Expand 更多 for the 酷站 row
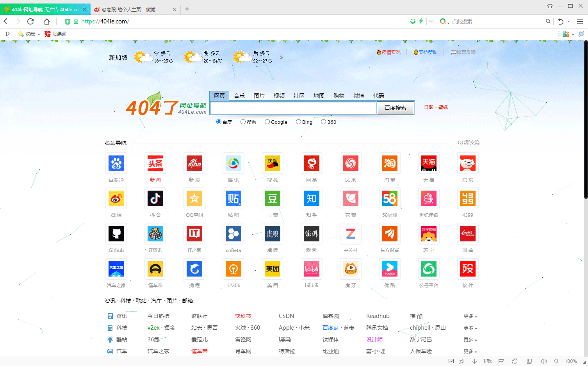Image resolution: width=588 pixels, height=366 pixels. coord(470,340)
